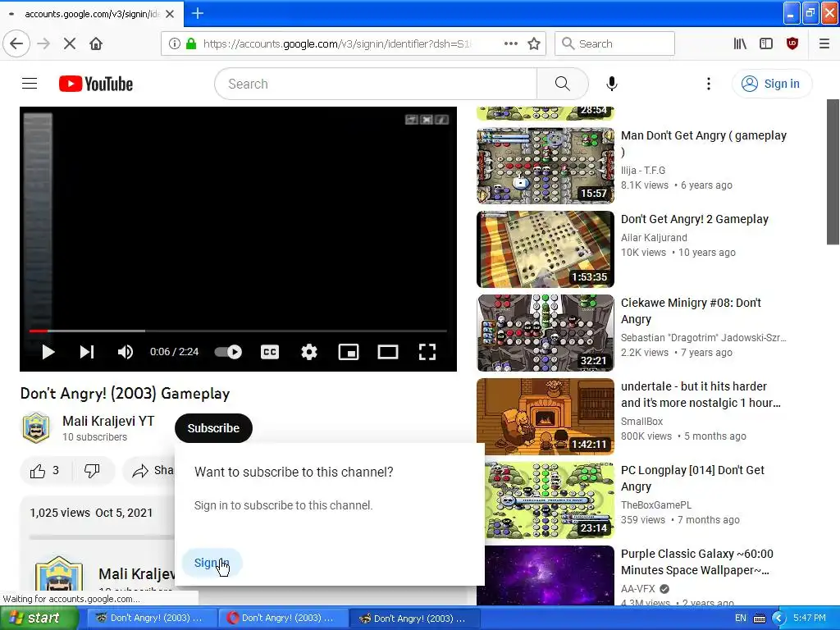Mute the video volume speaker icon
This screenshot has height=630, width=840.
click(x=125, y=352)
